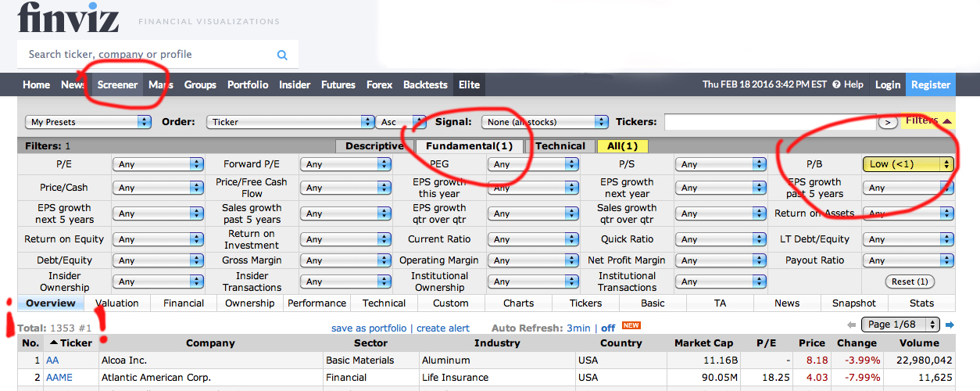Click the Reset (1) button
Viewport: 980px width, 391px height.
coord(910,282)
